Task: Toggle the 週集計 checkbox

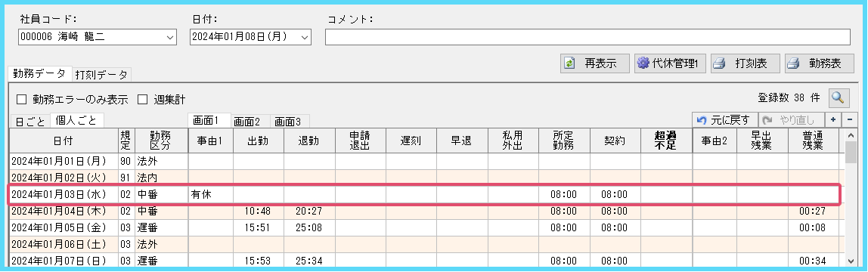Action: click(x=143, y=100)
